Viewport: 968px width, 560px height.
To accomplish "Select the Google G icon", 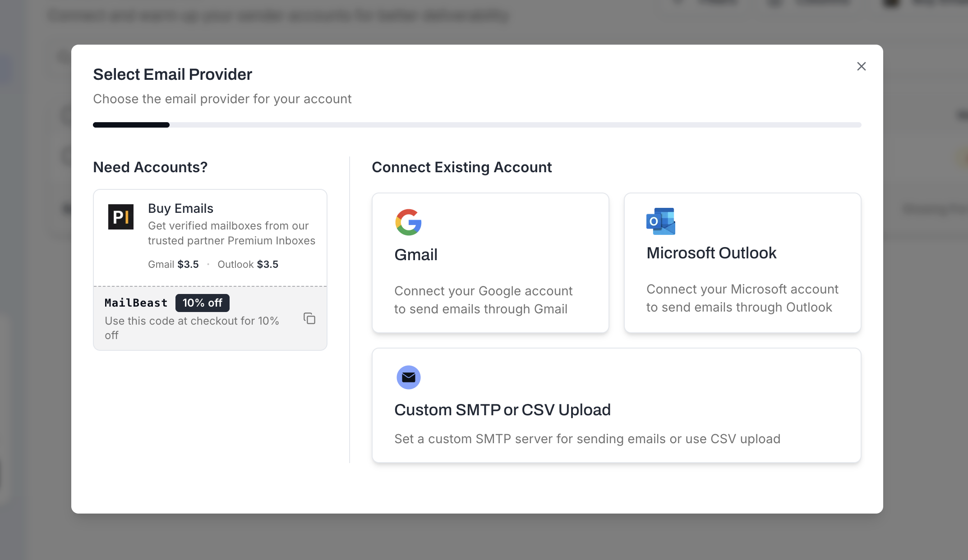I will tap(408, 222).
